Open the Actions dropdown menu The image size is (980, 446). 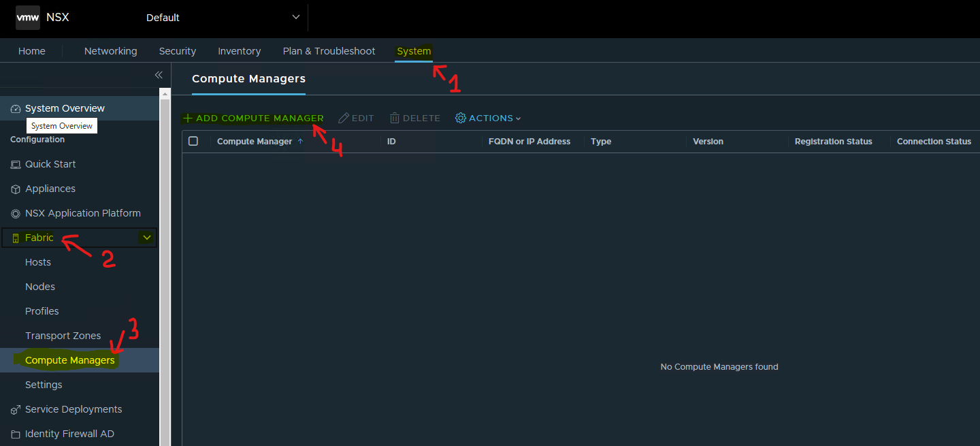[x=488, y=118]
